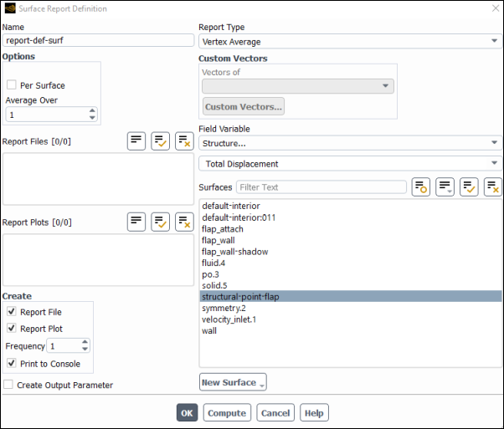
Task: Open the Report Type dropdown
Action: 350,42
